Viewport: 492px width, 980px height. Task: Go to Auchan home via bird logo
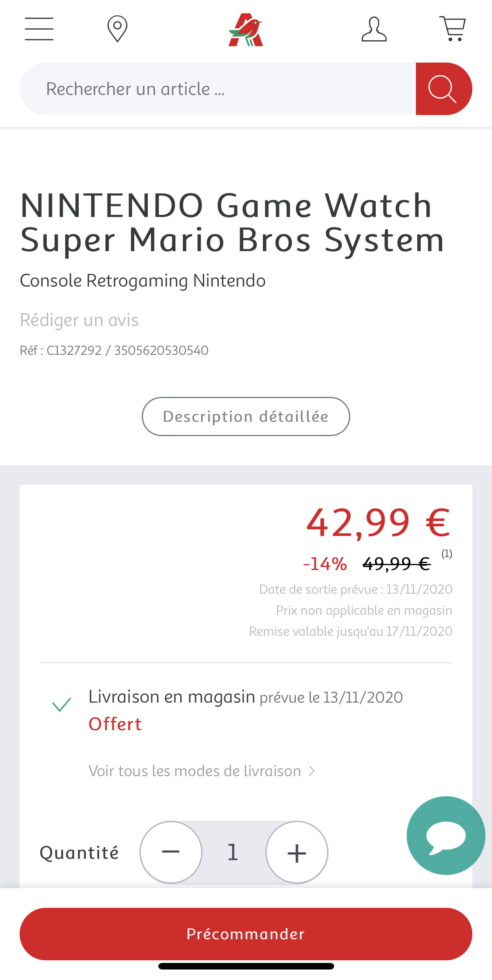pos(246,30)
